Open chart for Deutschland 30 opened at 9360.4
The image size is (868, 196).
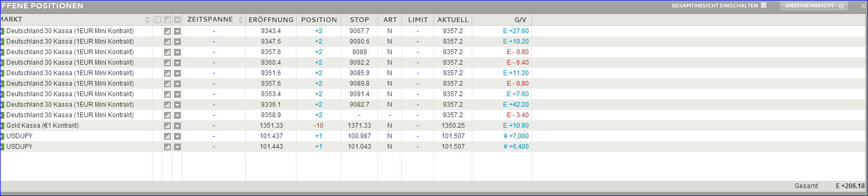(x=167, y=63)
